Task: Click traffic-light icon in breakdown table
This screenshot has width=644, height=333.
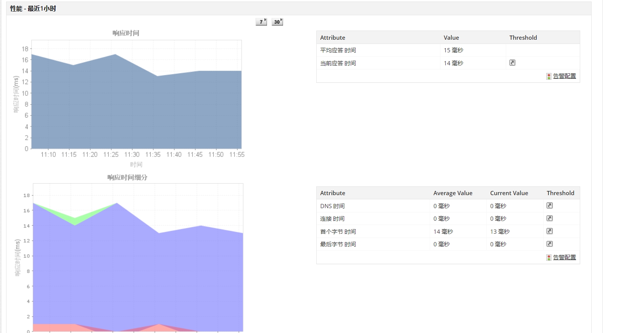Action: [549, 257]
